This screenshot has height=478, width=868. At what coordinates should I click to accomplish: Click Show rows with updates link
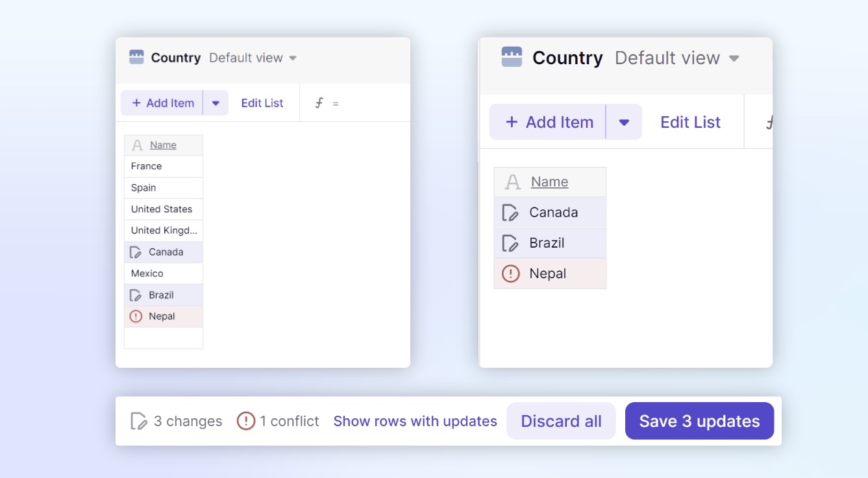(415, 421)
